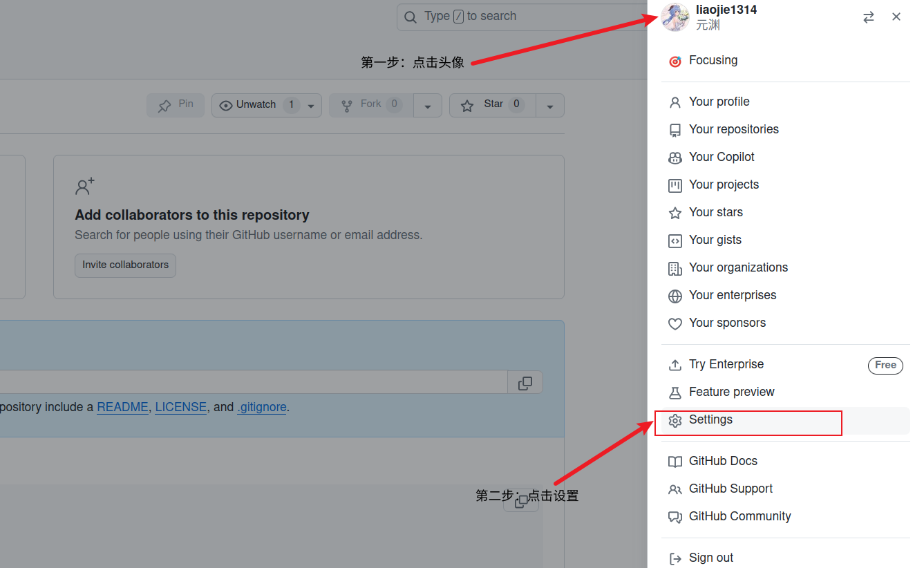
Task: Open GitHub Community link
Action: click(786, 517)
